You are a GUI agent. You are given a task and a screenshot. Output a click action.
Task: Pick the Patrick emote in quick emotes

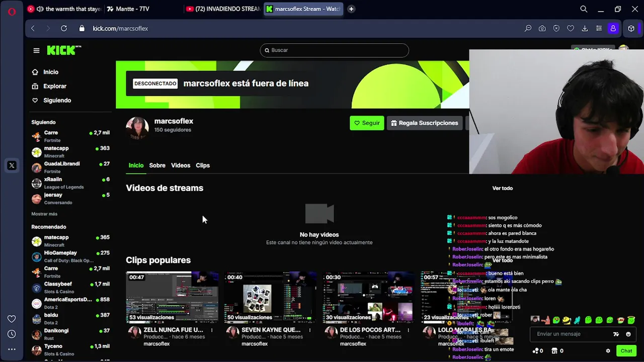[545, 320]
